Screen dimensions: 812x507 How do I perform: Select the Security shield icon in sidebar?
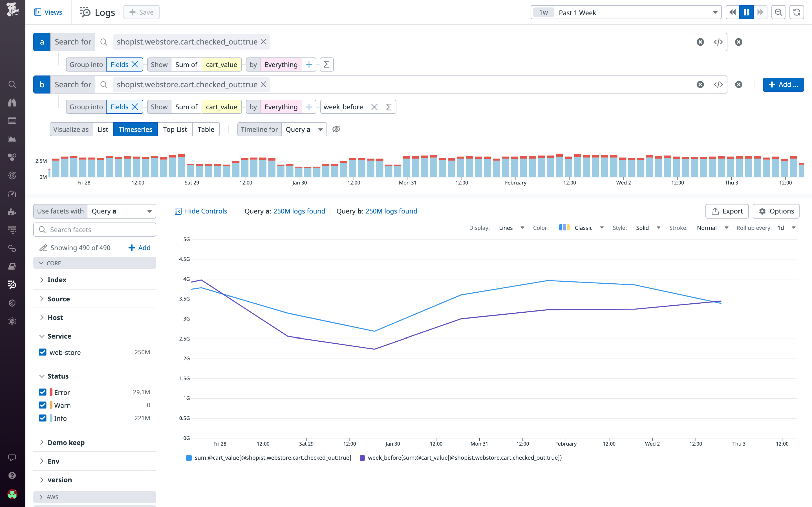coord(12,303)
